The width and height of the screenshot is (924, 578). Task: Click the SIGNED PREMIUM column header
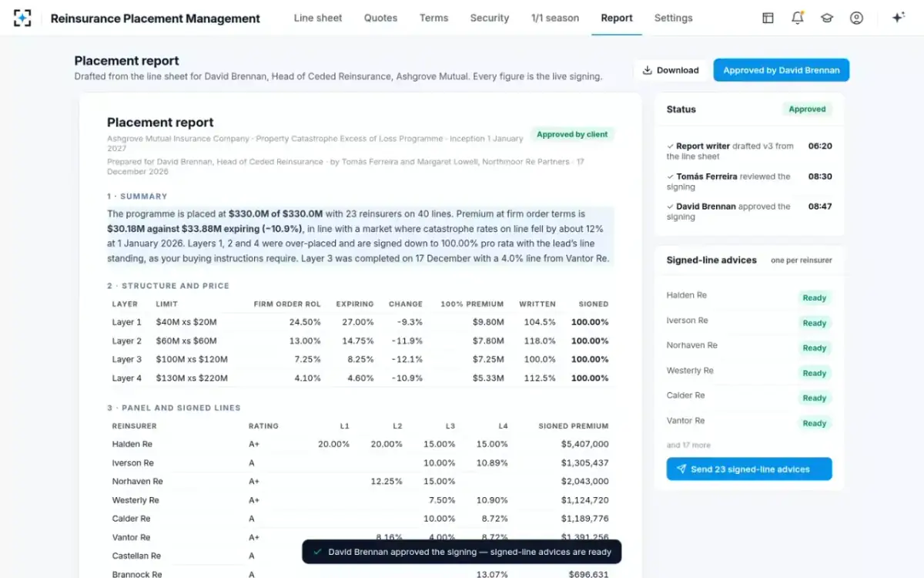click(x=573, y=426)
